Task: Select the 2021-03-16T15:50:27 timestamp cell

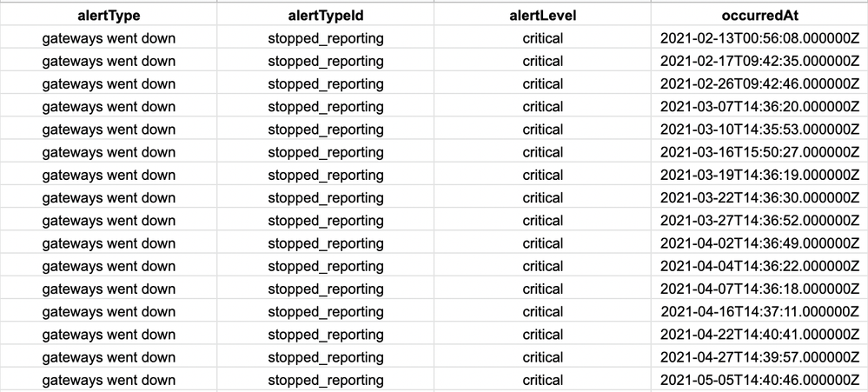Action: click(759, 152)
